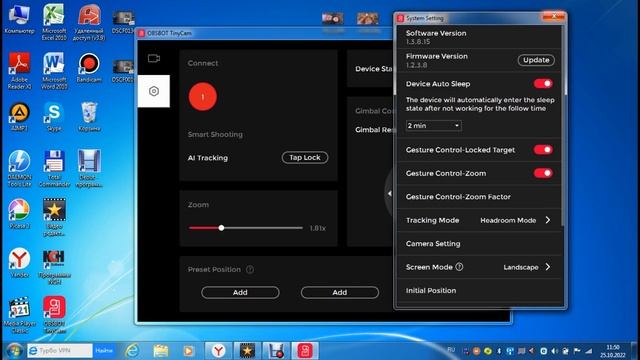
Task: Launch Skype from the desktop
Action: pos(54,117)
